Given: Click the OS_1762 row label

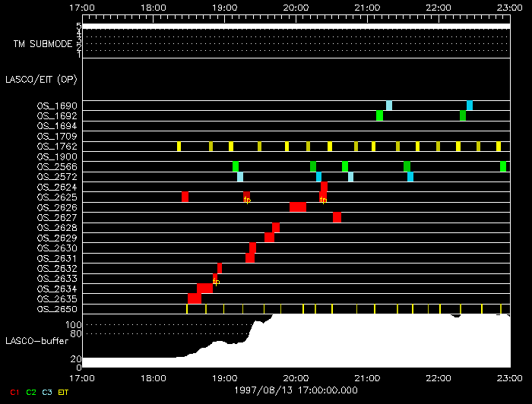Looking at the screenshot, I should click(57, 146).
